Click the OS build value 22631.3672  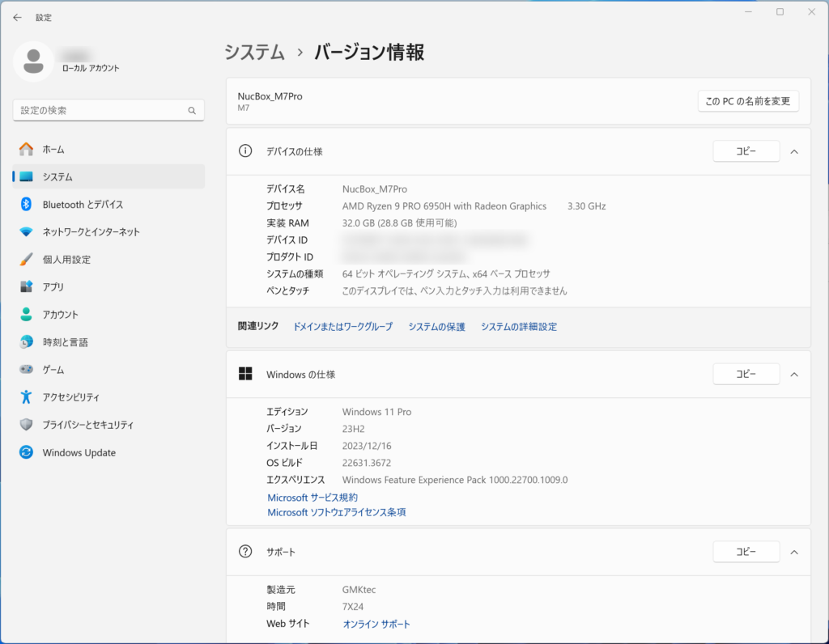[x=367, y=463]
